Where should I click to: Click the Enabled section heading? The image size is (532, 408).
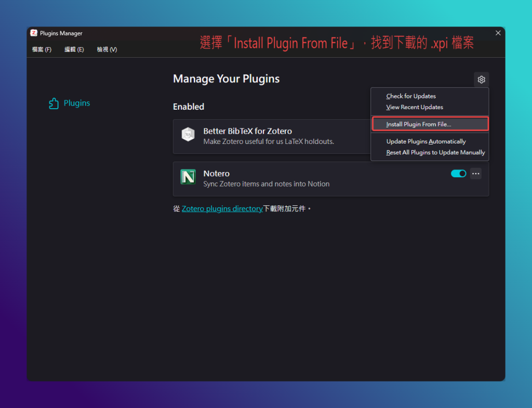[x=189, y=107]
